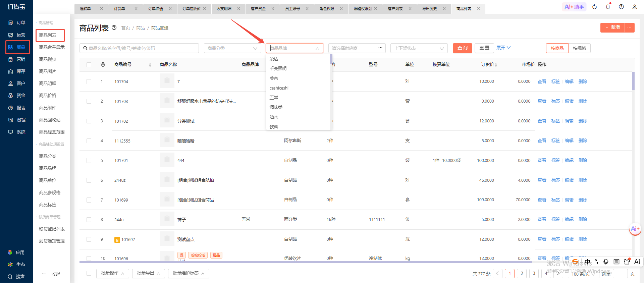Check the box for product 101703
This screenshot has width=644, height=283.
click(89, 101)
